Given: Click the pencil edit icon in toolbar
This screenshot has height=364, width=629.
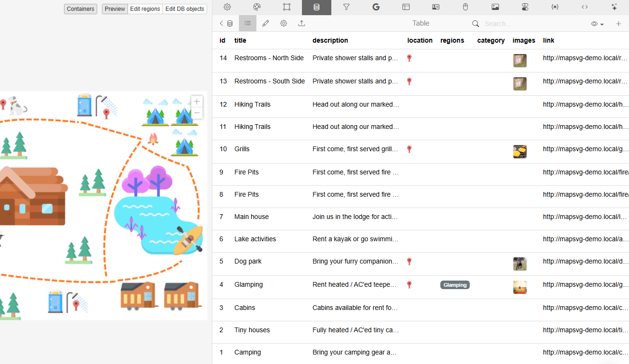Looking at the screenshot, I should (x=265, y=23).
